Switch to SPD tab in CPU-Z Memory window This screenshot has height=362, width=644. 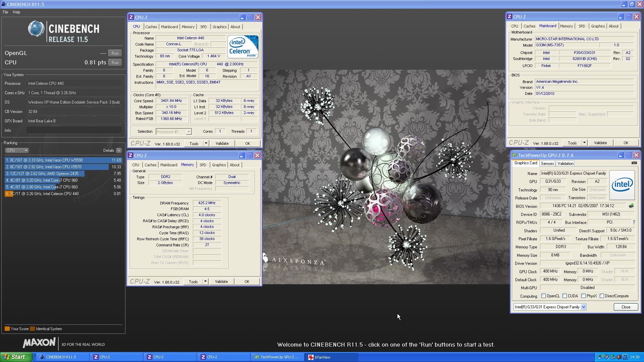click(x=203, y=165)
